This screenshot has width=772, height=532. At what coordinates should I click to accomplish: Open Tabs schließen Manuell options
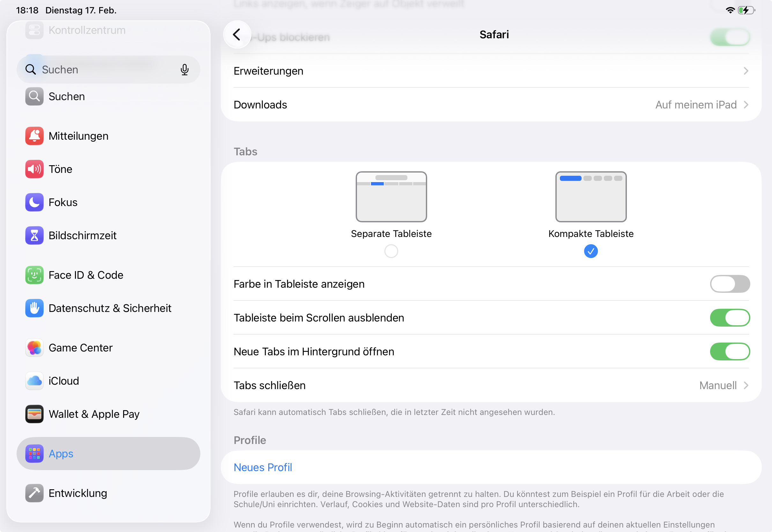[491, 385]
